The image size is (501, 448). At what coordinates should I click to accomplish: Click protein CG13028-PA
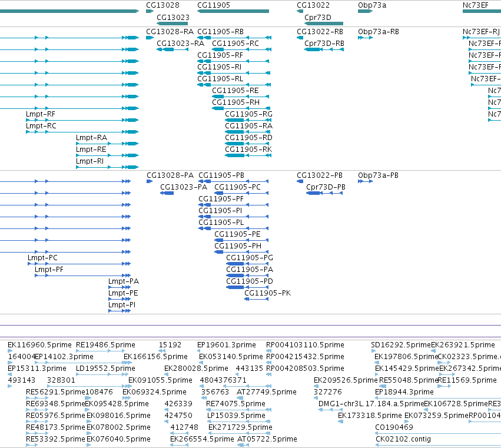170,175
